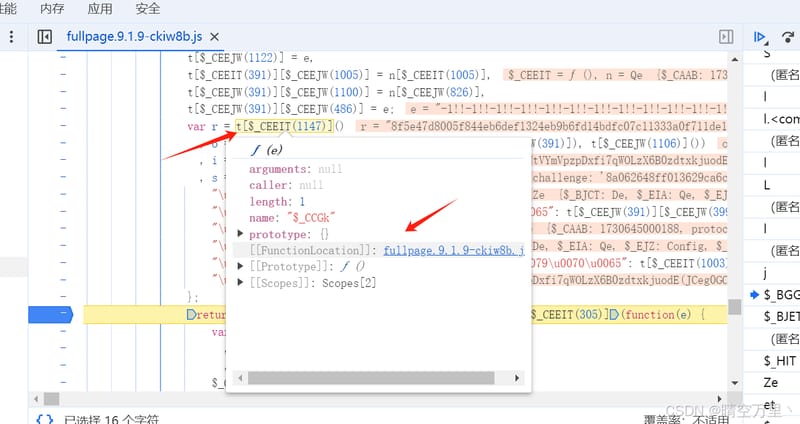Open the 应用 tab
The width and height of the screenshot is (800, 424).
pos(100,9)
